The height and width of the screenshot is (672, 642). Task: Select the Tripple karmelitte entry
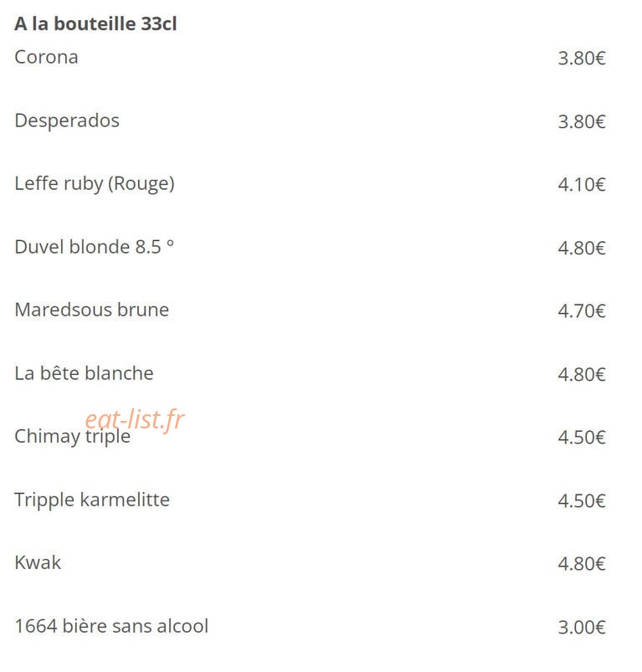[92, 500]
